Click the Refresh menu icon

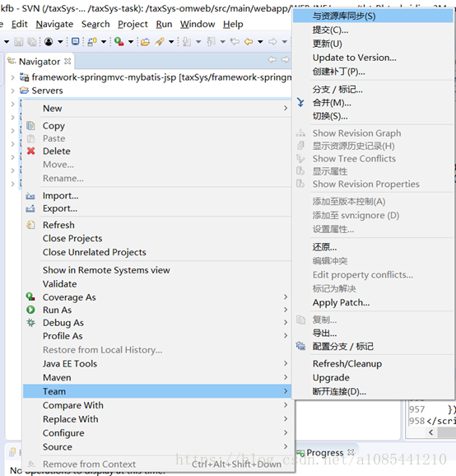point(30,225)
